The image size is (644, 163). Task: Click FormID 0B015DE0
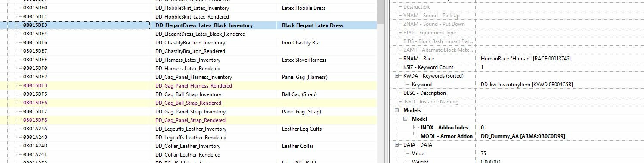[35, 8]
